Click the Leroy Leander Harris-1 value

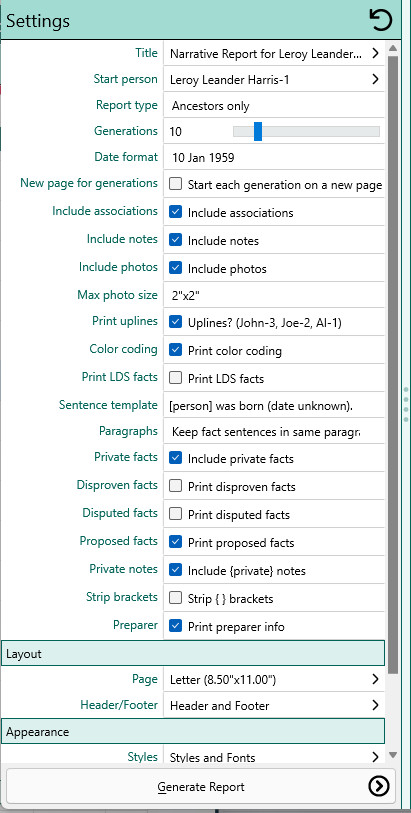point(230,79)
